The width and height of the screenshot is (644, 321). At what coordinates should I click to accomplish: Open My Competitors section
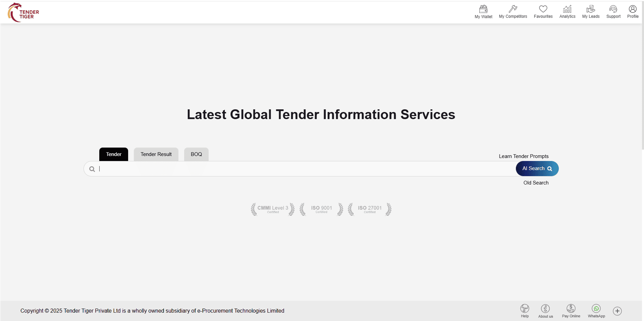click(513, 9)
